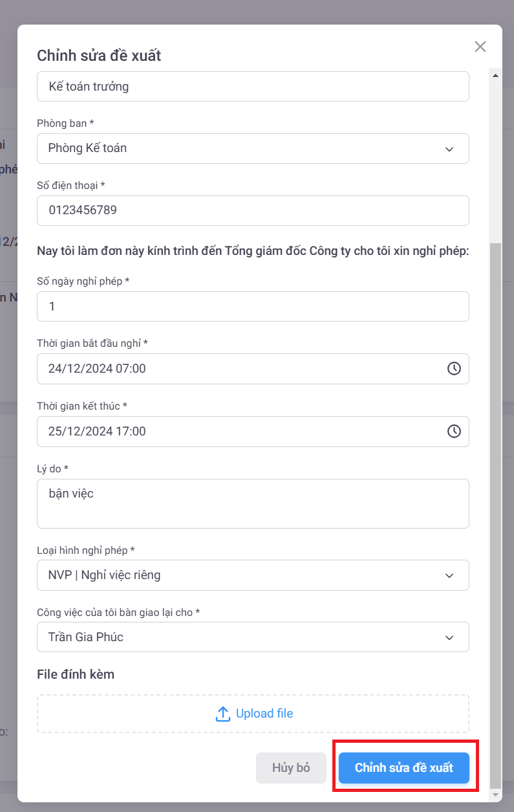
Task: Focus the Kế toán trưởng input field
Action: click(x=253, y=87)
